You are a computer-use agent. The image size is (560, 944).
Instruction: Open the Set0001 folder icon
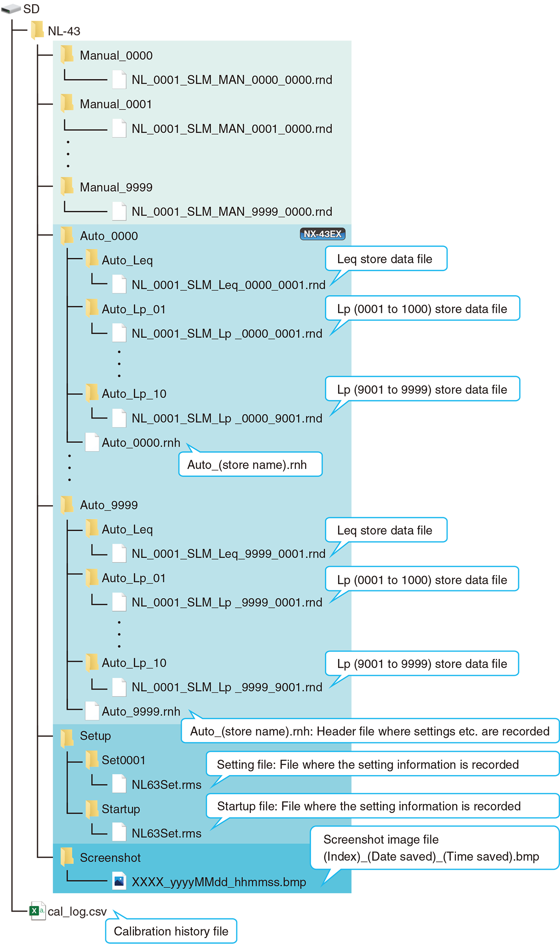pos(92,760)
